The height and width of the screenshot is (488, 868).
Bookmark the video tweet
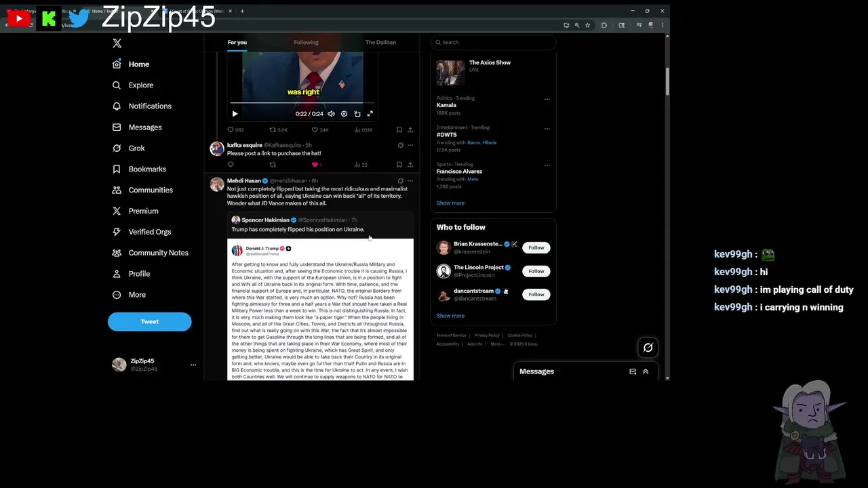pyautogui.click(x=399, y=129)
